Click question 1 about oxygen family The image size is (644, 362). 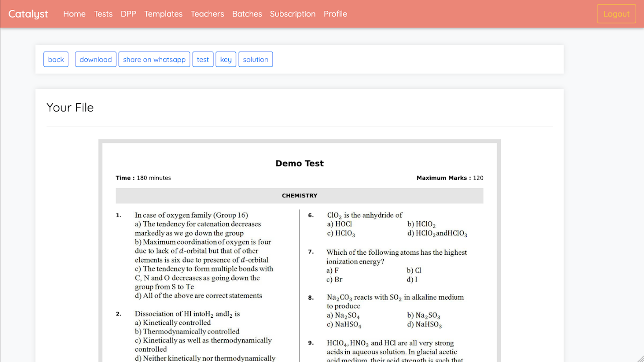pyautogui.click(x=191, y=215)
